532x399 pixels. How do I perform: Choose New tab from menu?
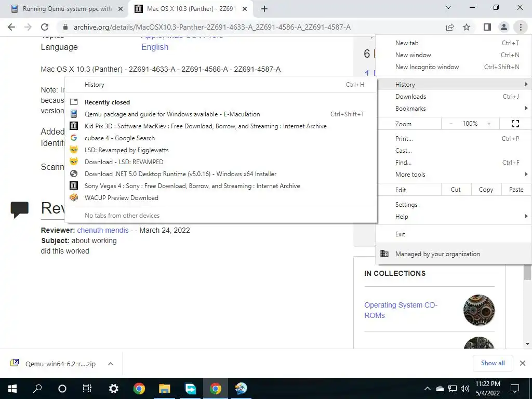pyautogui.click(x=454, y=43)
